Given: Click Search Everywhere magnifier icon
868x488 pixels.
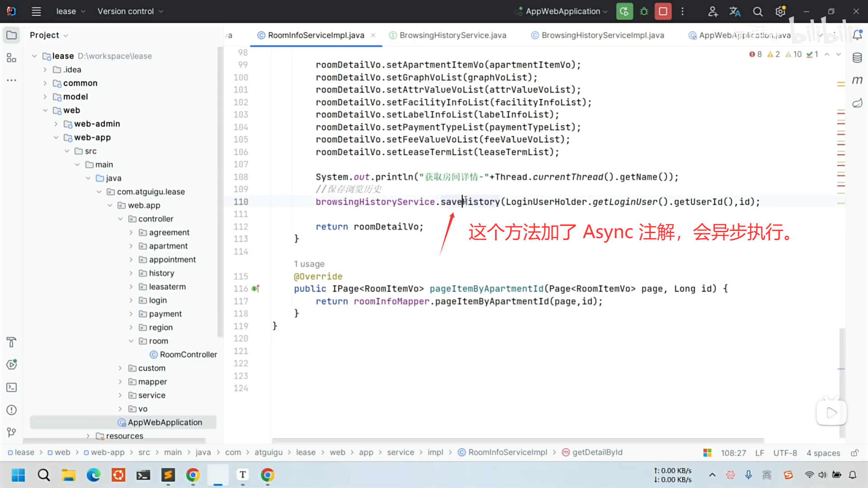Looking at the screenshot, I should [758, 11].
